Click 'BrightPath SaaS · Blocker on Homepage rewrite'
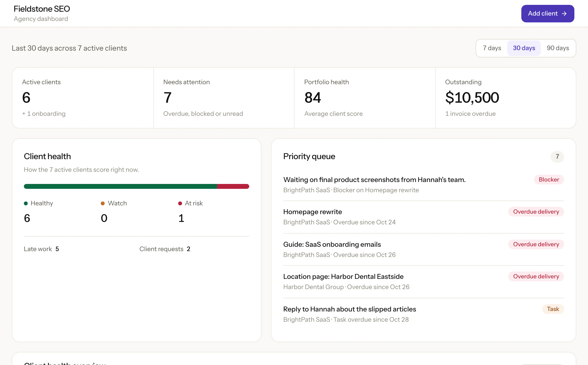Viewport: 588px width, 365px height. 351,190
